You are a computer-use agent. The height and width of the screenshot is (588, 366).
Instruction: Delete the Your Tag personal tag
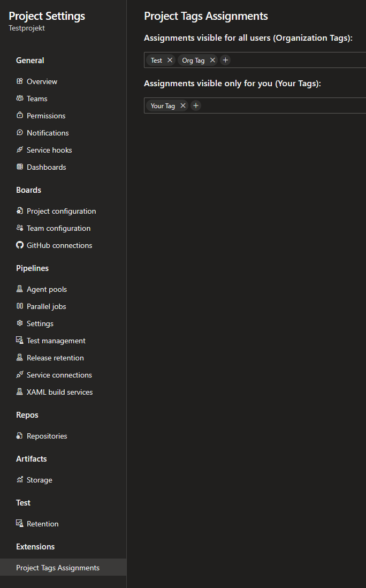182,105
